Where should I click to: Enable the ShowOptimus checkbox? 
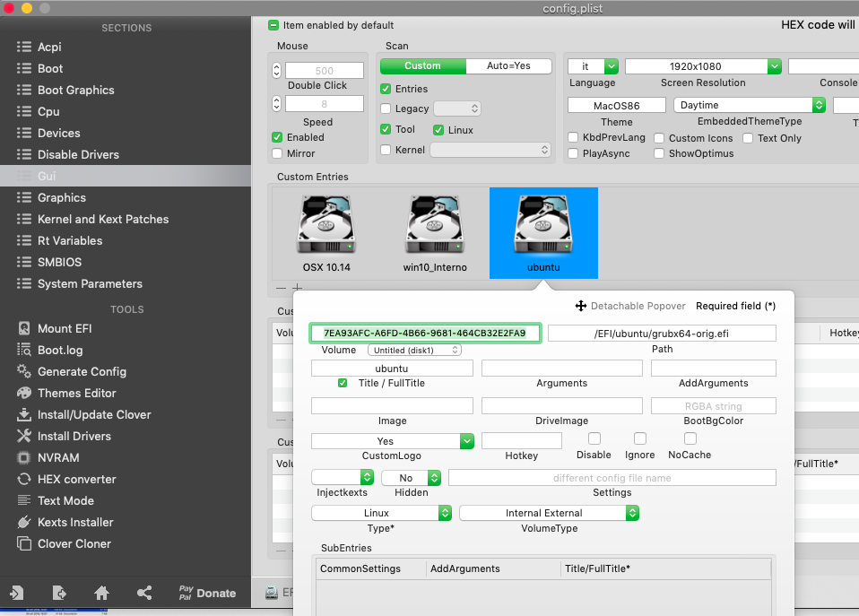pyautogui.click(x=659, y=153)
